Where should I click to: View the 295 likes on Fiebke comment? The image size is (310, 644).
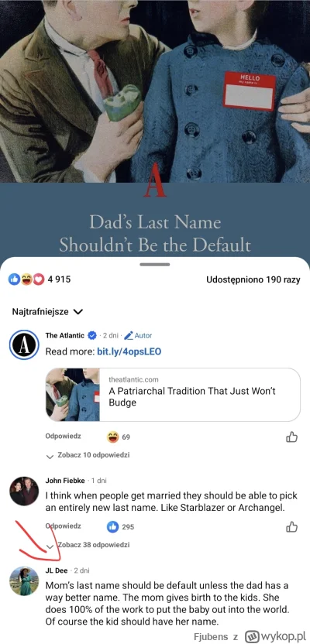coord(120,526)
